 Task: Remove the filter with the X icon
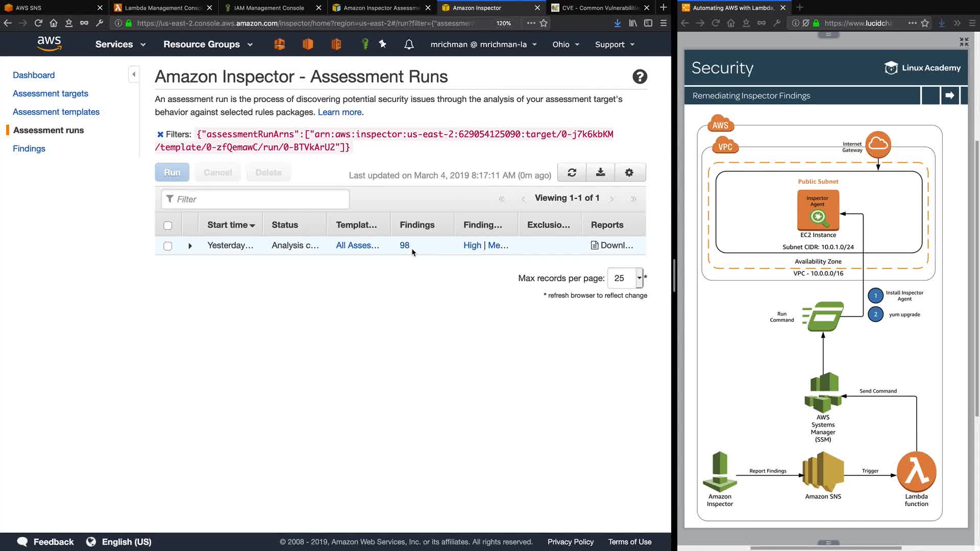pyautogui.click(x=160, y=134)
